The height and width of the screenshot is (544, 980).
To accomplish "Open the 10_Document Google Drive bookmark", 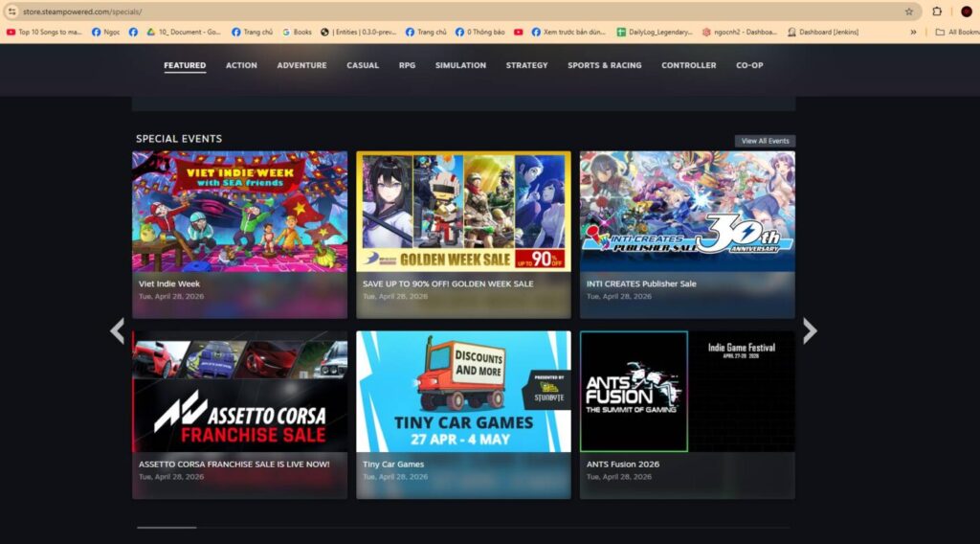I will pos(184,32).
